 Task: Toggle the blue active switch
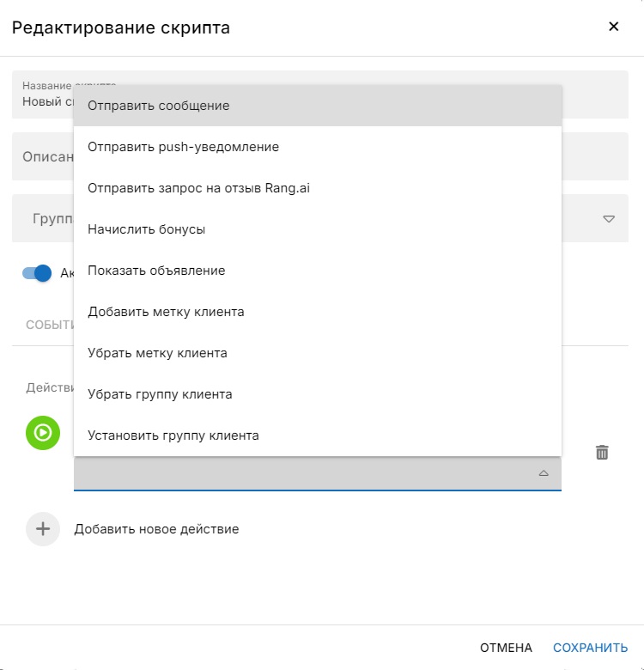(37, 272)
